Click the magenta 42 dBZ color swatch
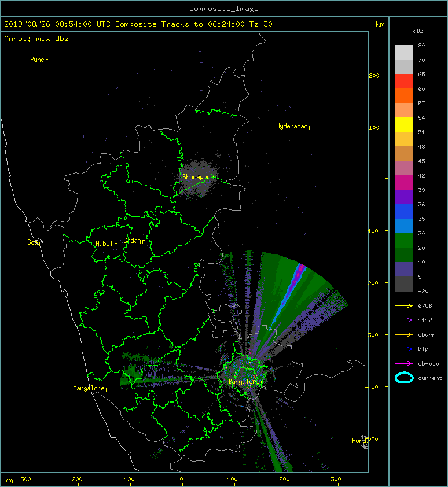The height and width of the screenshot is (487, 448). (x=404, y=182)
